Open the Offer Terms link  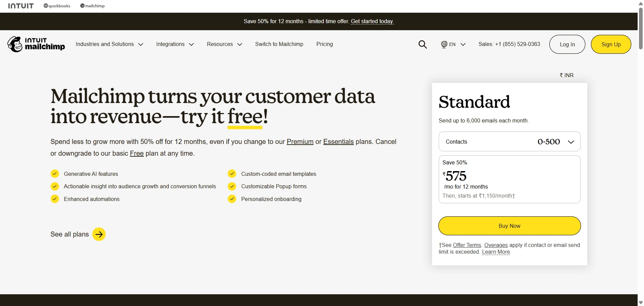coord(467,245)
